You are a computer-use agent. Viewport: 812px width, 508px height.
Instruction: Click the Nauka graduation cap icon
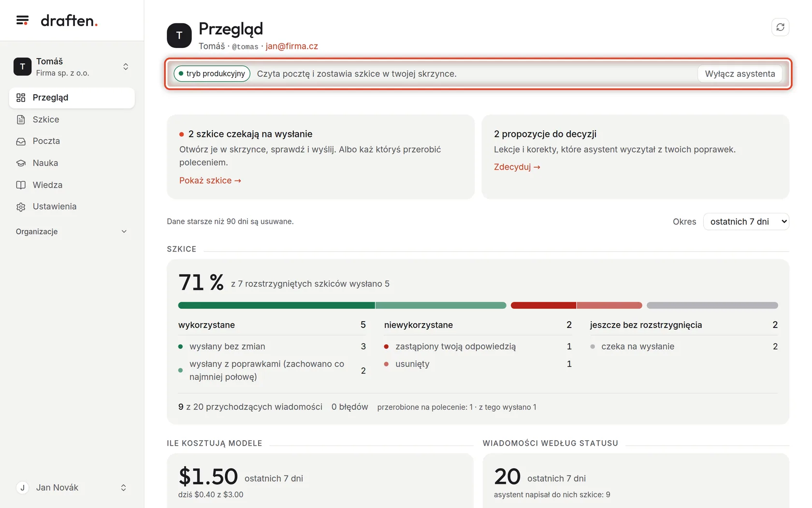point(21,163)
